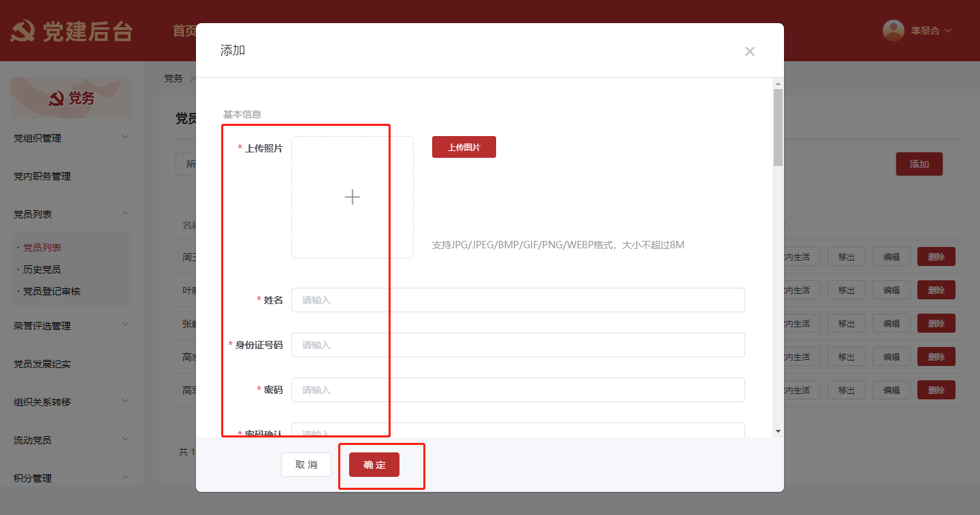Click the plus icon in photo upload box
Viewport: 980px width, 515px height.
coord(352,197)
